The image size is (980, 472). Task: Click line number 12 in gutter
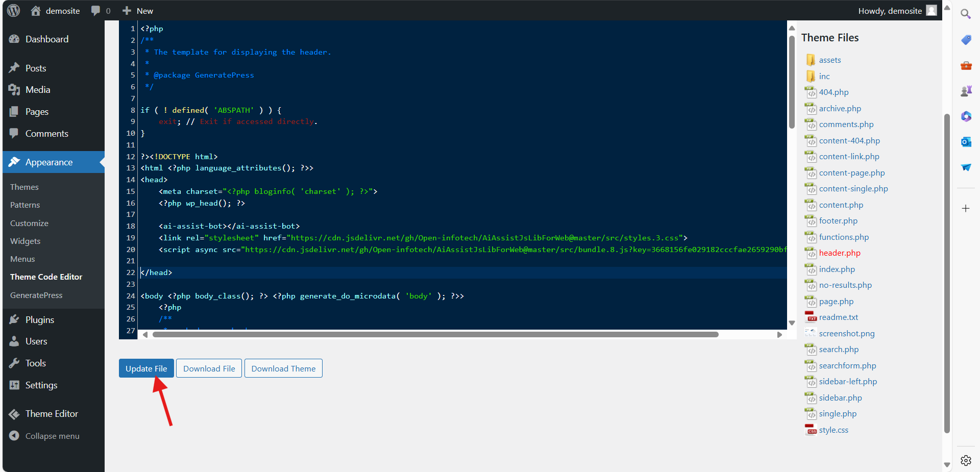click(x=131, y=157)
